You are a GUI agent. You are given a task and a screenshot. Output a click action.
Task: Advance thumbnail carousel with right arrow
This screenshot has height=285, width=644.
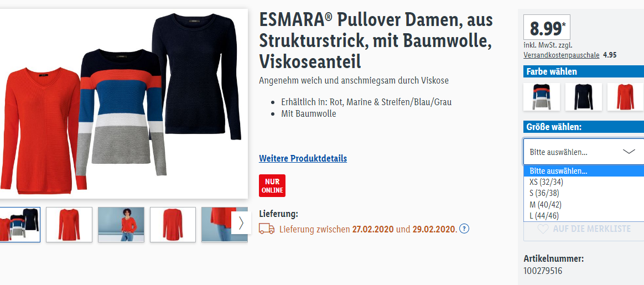pos(241,223)
